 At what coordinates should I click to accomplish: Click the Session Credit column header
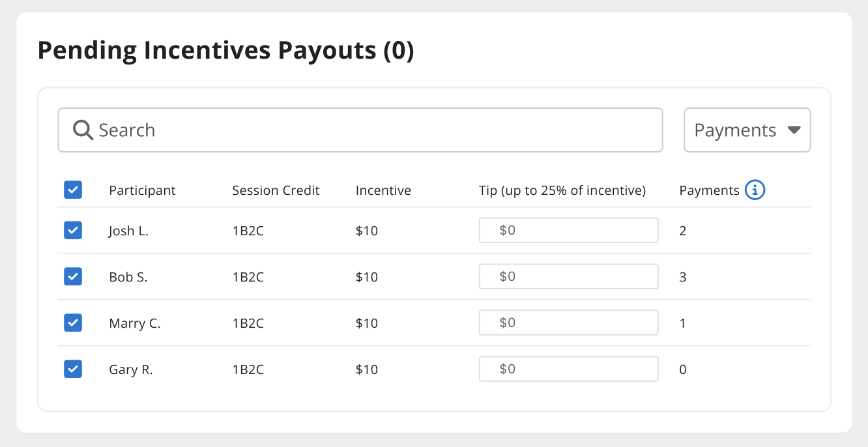(x=276, y=191)
